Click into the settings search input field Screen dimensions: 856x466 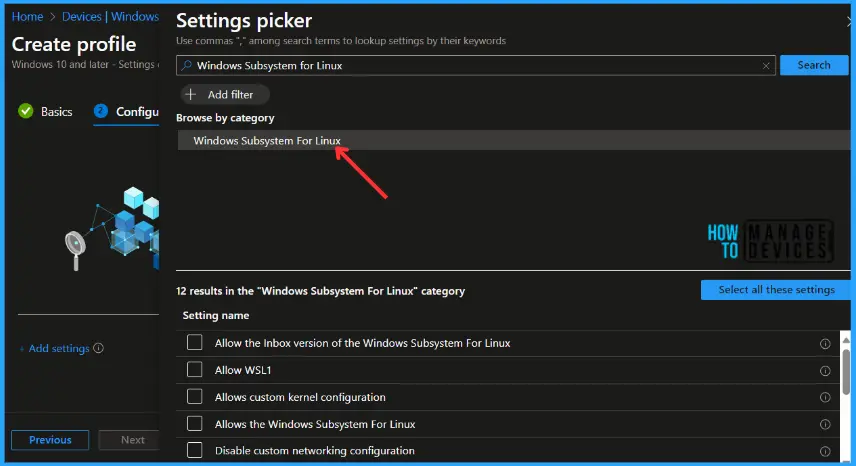point(475,65)
